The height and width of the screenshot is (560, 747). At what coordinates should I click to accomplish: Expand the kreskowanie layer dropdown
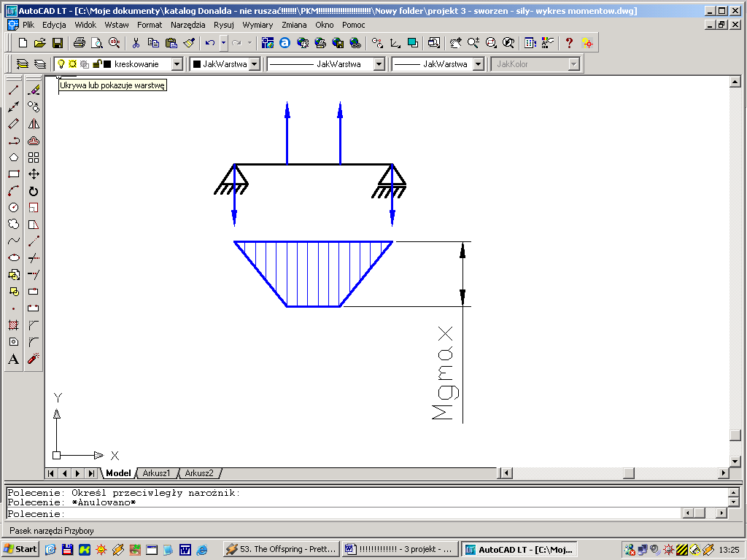point(177,64)
